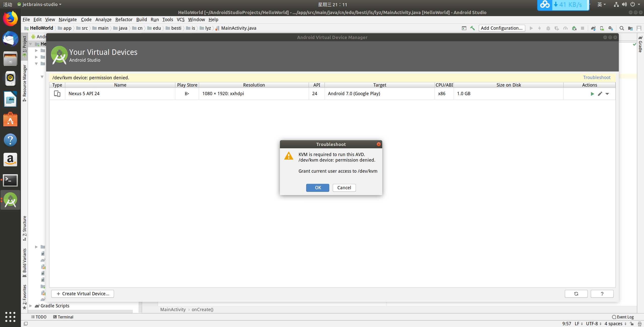The image size is (644, 327).
Task: Click the Name column header in AVD table
Action: [x=120, y=85]
